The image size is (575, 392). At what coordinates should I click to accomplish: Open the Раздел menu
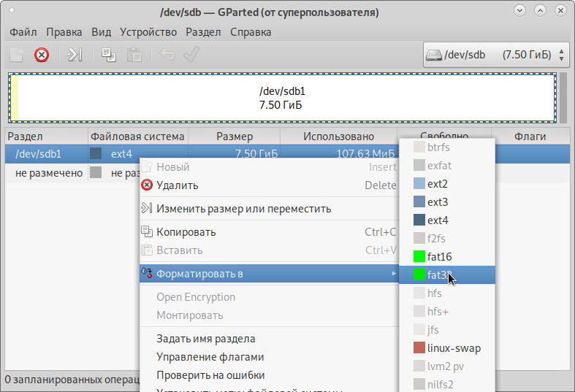click(x=204, y=32)
